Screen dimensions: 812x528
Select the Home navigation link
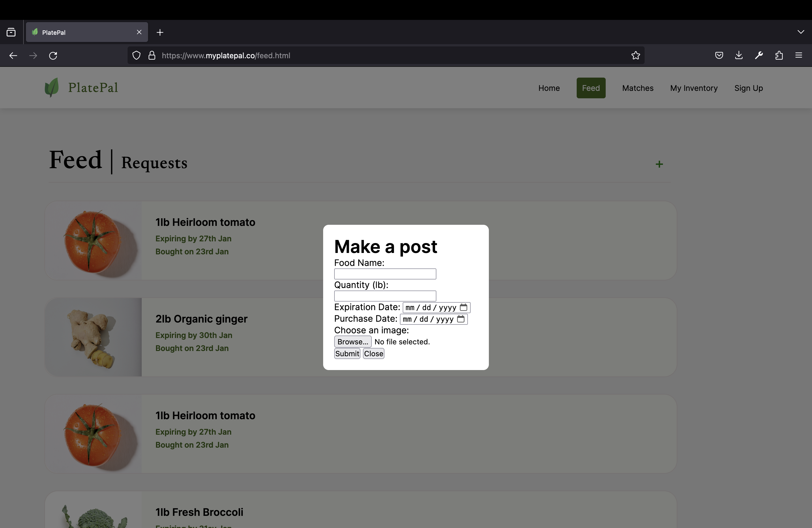(549, 88)
